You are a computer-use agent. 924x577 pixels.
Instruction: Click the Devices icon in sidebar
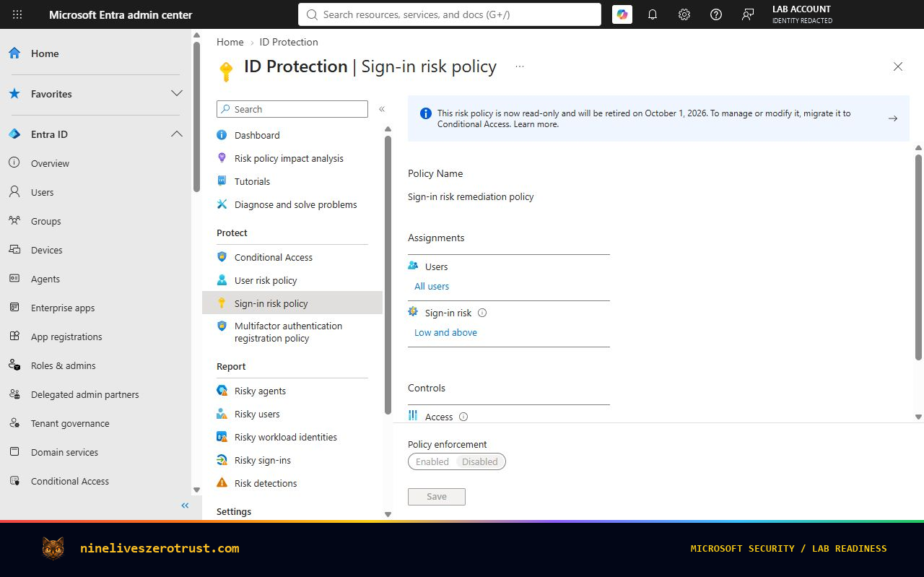click(14, 250)
